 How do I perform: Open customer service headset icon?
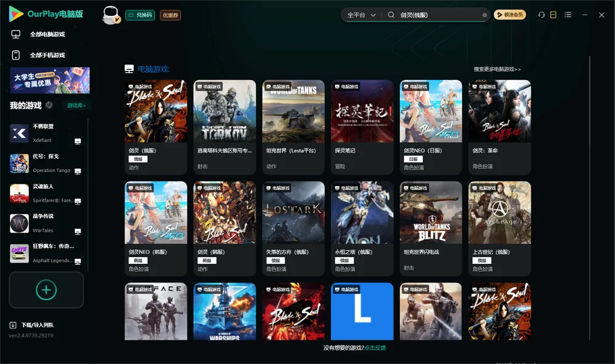tap(541, 15)
